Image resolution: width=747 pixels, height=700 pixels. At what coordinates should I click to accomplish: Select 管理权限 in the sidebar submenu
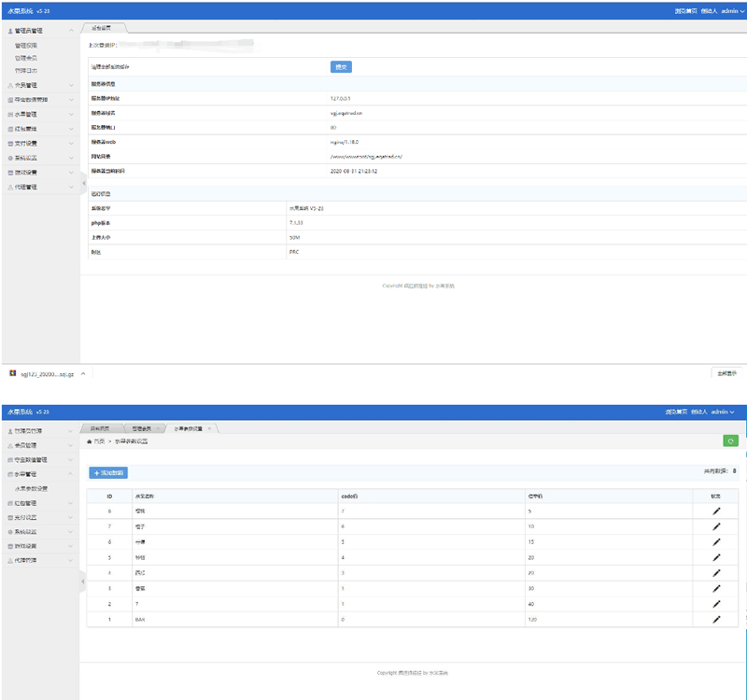26,45
